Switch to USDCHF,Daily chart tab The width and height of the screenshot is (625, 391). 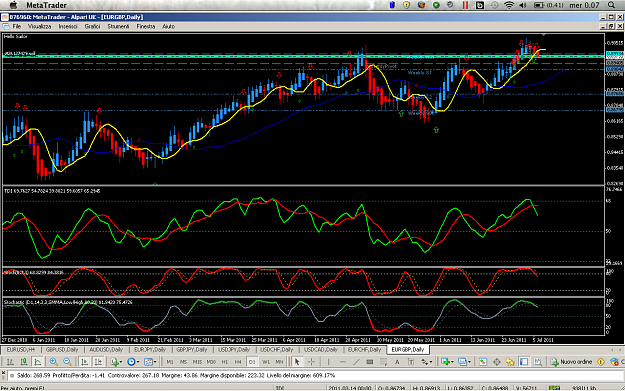coord(277,350)
